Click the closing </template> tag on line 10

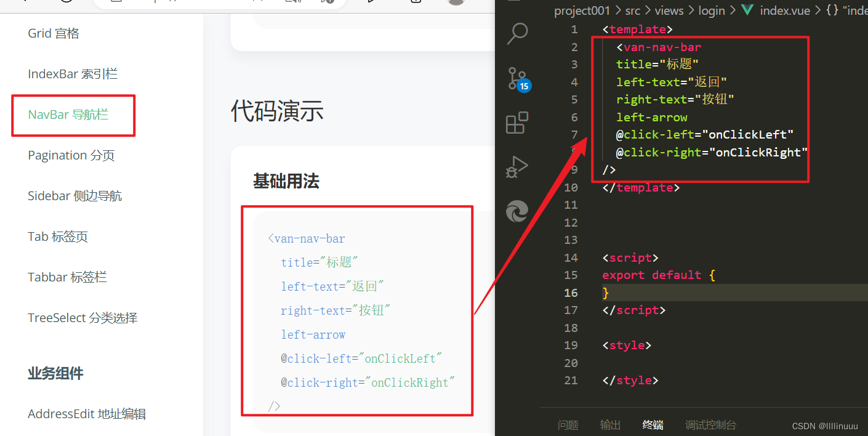pos(641,187)
